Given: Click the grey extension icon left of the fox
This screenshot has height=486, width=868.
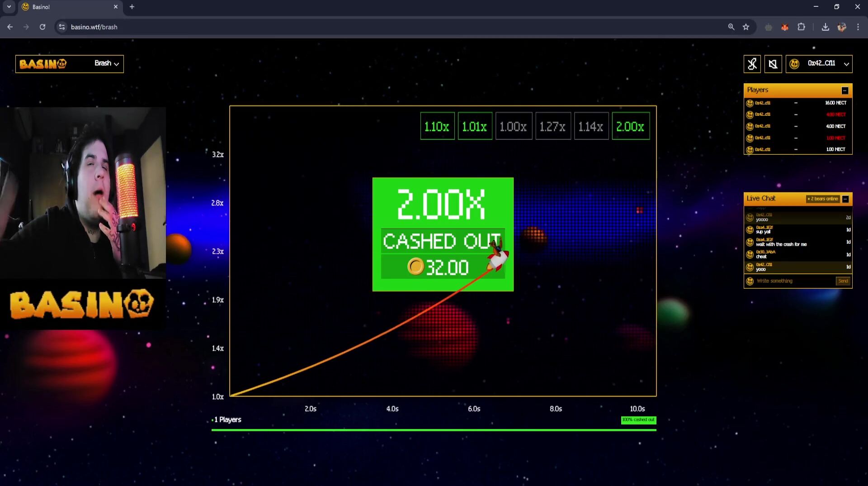Looking at the screenshot, I should point(768,27).
